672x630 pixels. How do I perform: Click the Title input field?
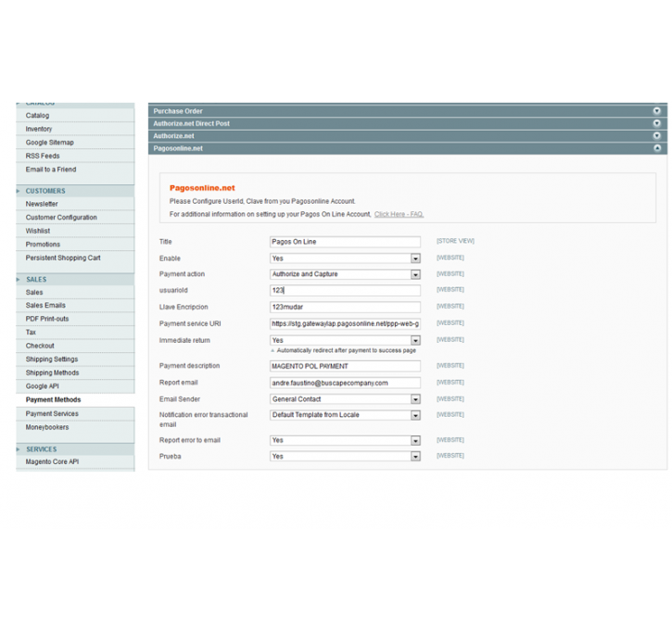coord(345,242)
